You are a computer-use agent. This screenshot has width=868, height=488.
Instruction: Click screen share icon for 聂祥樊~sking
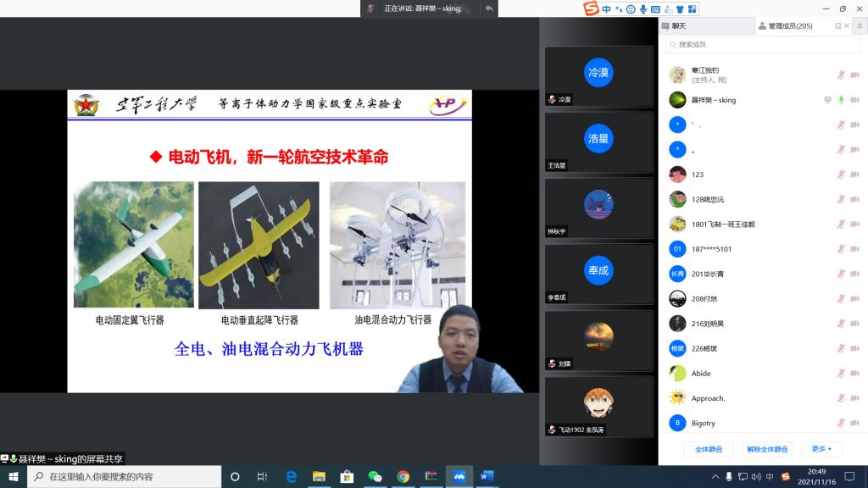[x=827, y=100]
